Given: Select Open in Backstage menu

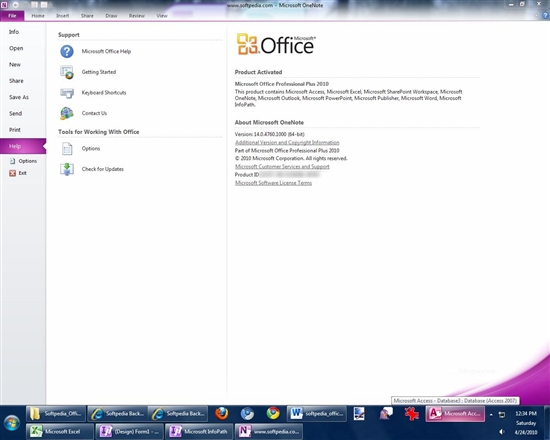Looking at the screenshot, I should click(x=23, y=48).
